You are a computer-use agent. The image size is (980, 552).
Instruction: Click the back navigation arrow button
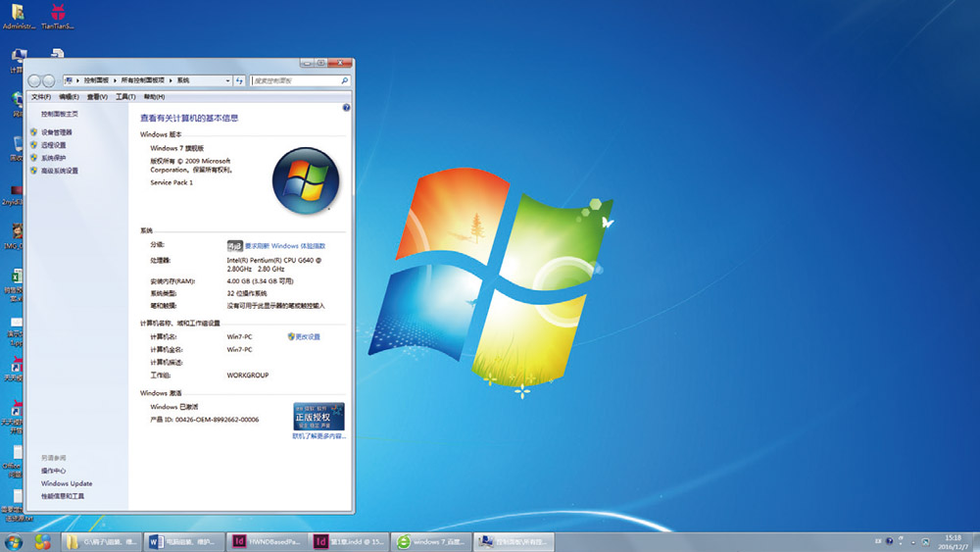click(x=34, y=80)
